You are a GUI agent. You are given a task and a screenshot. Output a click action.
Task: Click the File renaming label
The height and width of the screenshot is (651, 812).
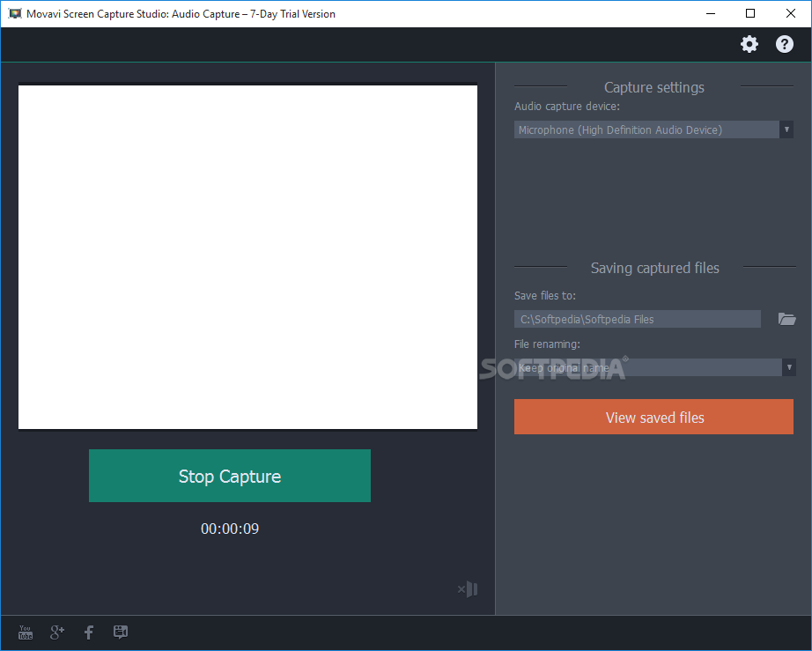(x=547, y=344)
